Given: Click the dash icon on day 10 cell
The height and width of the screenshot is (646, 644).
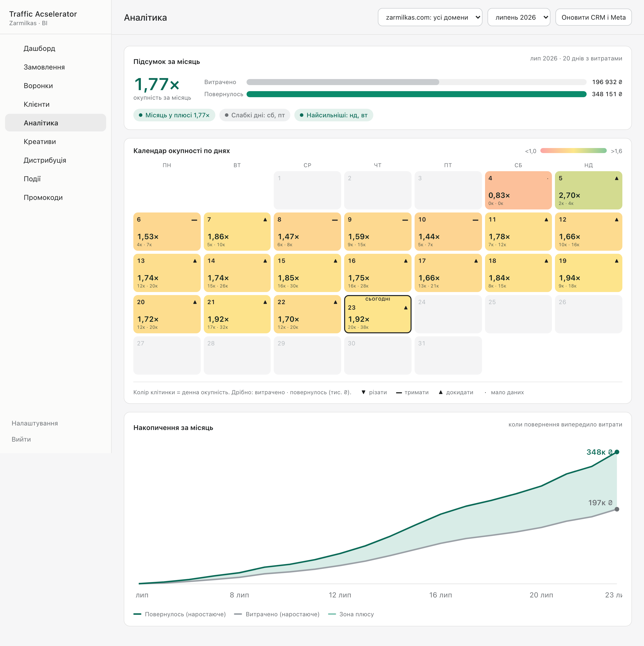Looking at the screenshot, I should coord(475,220).
